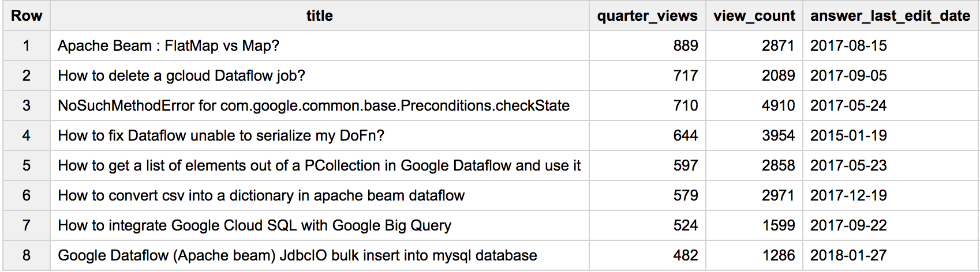This screenshot has width=980, height=272.
Task: Click the NoSuchMethodError Preconditions.checkState title cell
Action: pyautogui.click(x=313, y=105)
